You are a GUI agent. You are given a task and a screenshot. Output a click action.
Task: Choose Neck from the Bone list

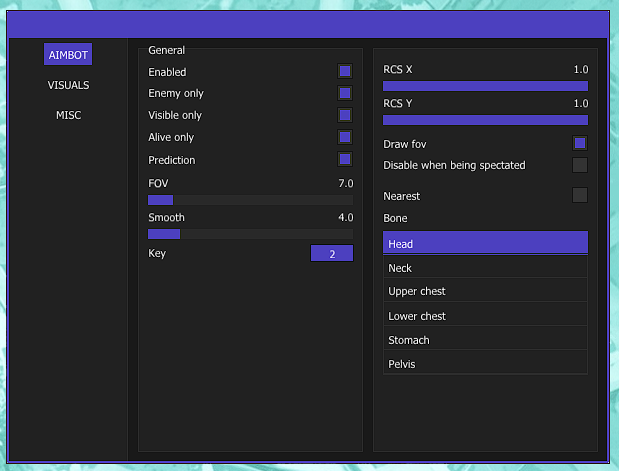(485, 268)
